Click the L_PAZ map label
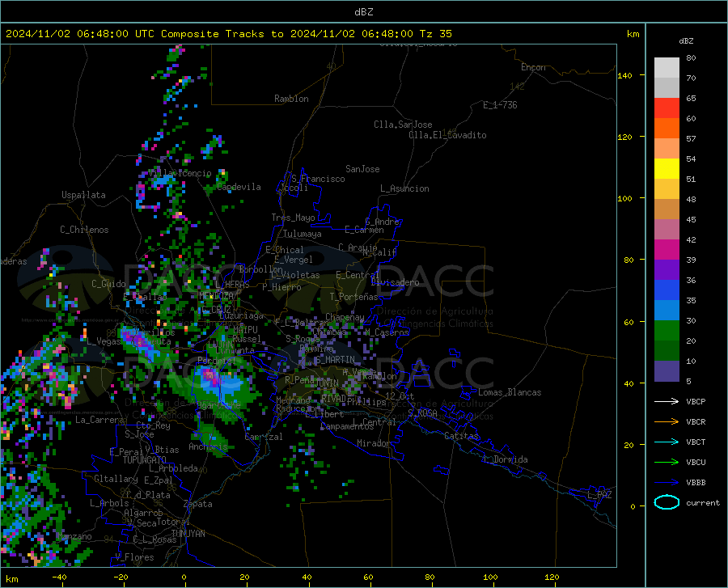This screenshot has width=728, height=588. coord(599,495)
